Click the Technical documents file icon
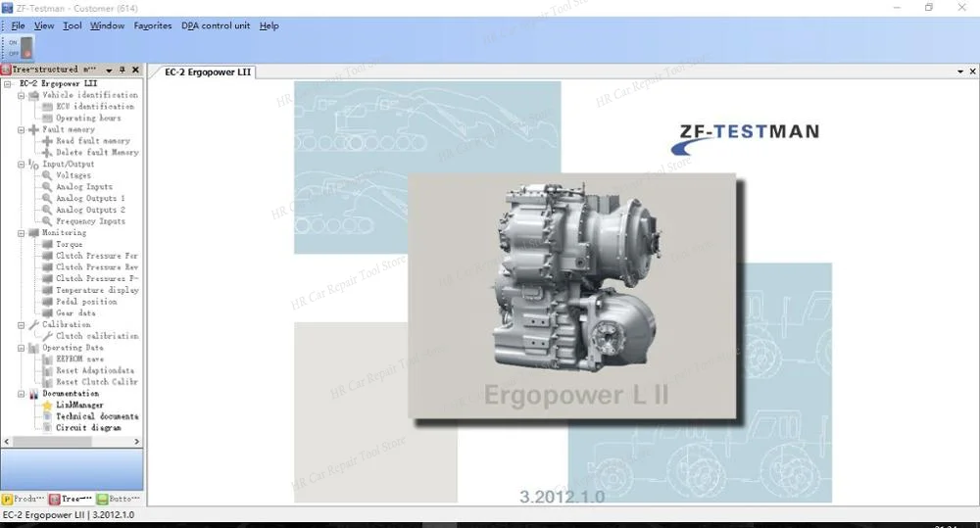 pos(47,416)
